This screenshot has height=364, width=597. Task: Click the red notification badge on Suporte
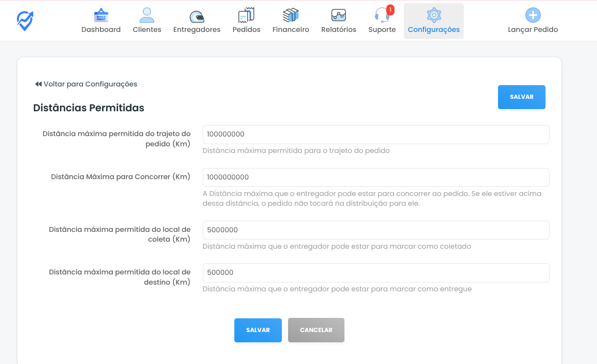(x=390, y=9)
